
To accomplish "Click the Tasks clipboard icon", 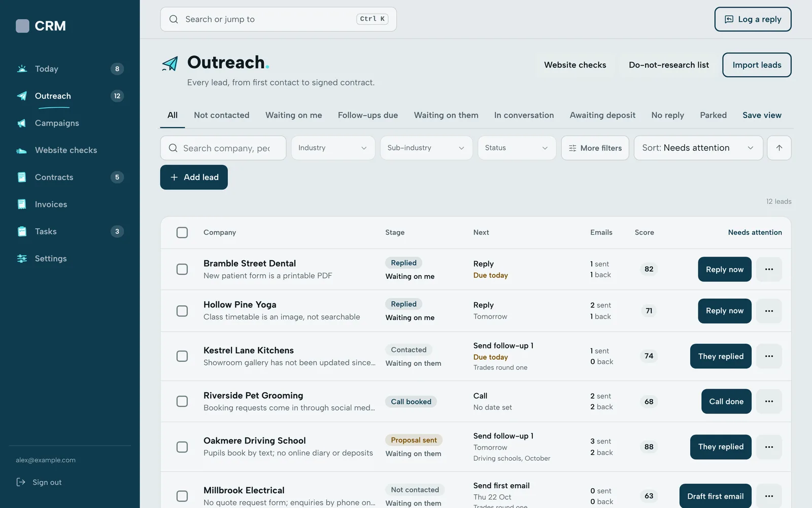I will pos(22,232).
